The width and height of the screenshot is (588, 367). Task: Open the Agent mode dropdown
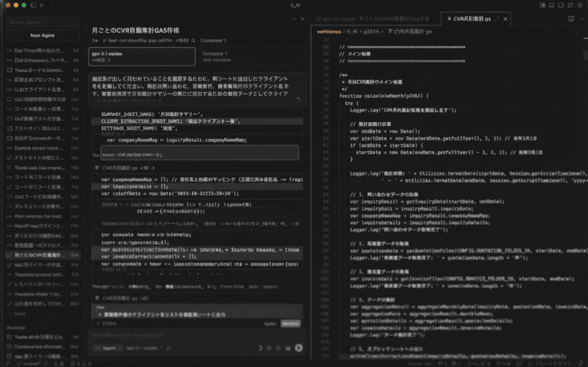pyautogui.click(x=109, y=348)
